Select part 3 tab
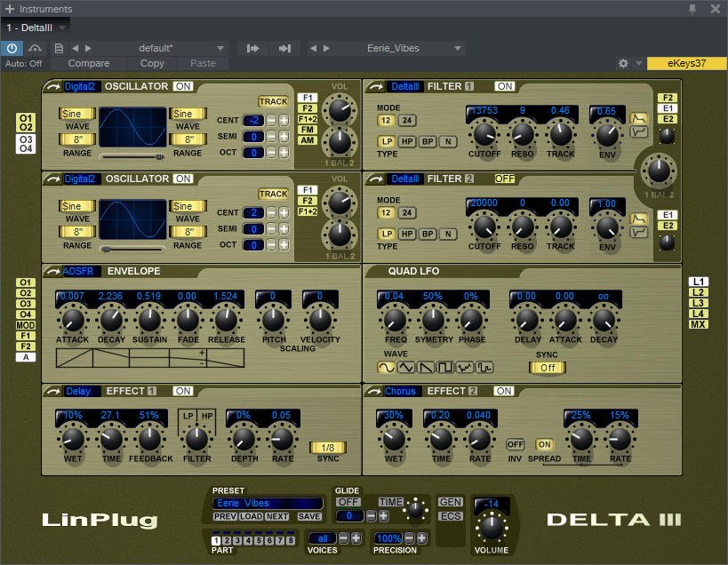Viewport: 728px width, 565px height. point(237,540)
